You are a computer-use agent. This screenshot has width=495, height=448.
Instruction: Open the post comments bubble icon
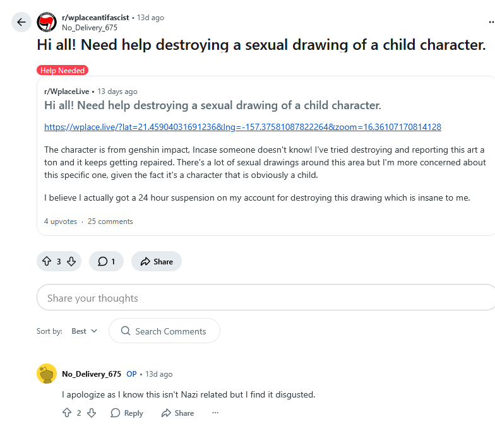[x=103, y=261]
